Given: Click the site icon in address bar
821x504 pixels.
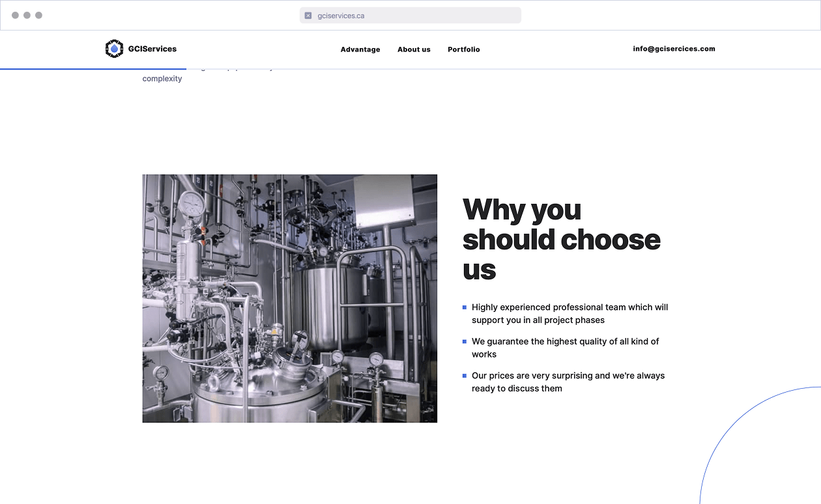Looking at the screenshot, I should pos(308,16).
